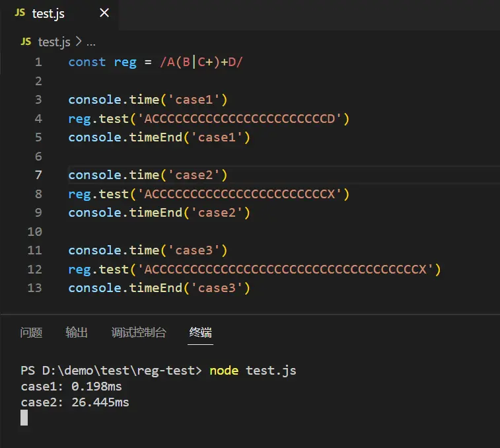Click the console.time('case2') code line
500x448 pixels.
[147, 175]
